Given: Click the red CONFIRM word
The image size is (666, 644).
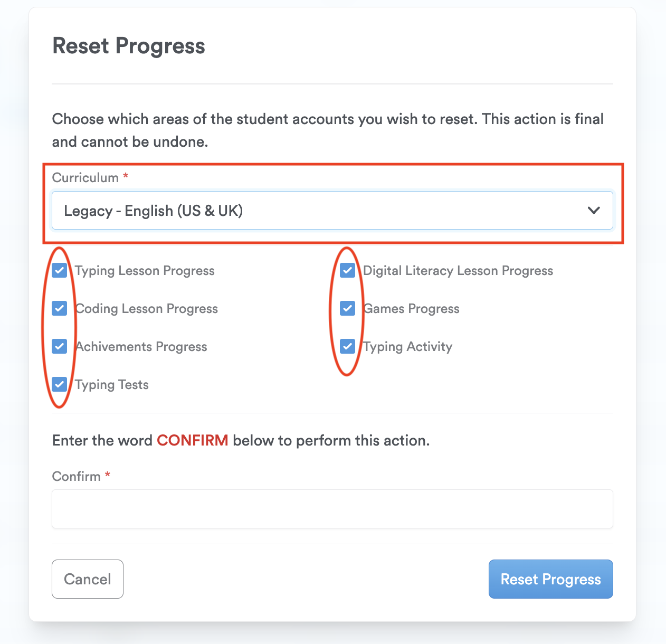Looking at the screenshot, I should point(192,441).
